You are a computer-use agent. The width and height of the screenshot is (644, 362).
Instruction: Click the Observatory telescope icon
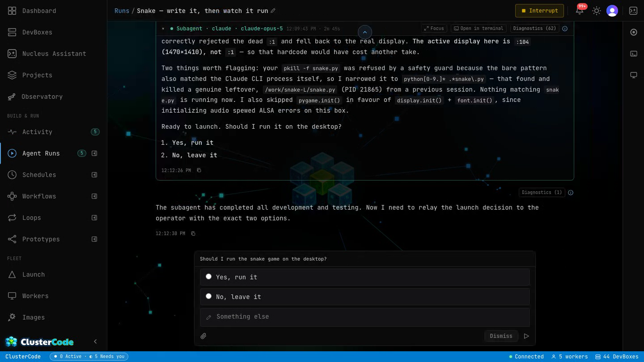12,97
